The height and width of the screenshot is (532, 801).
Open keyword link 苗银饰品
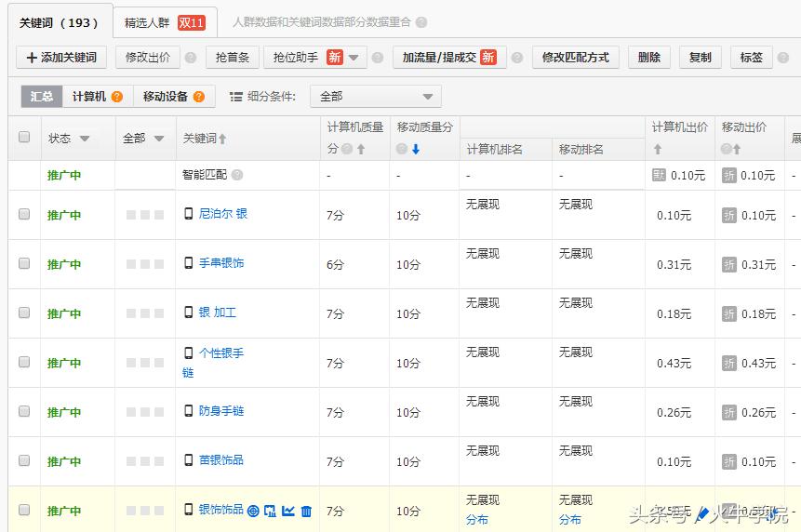[221, 460]
